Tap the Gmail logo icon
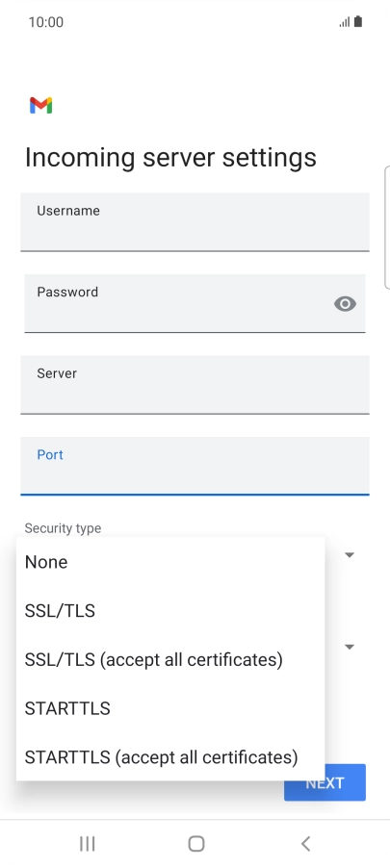The width and height of the screenshot is (390, 868). (41, 105)
